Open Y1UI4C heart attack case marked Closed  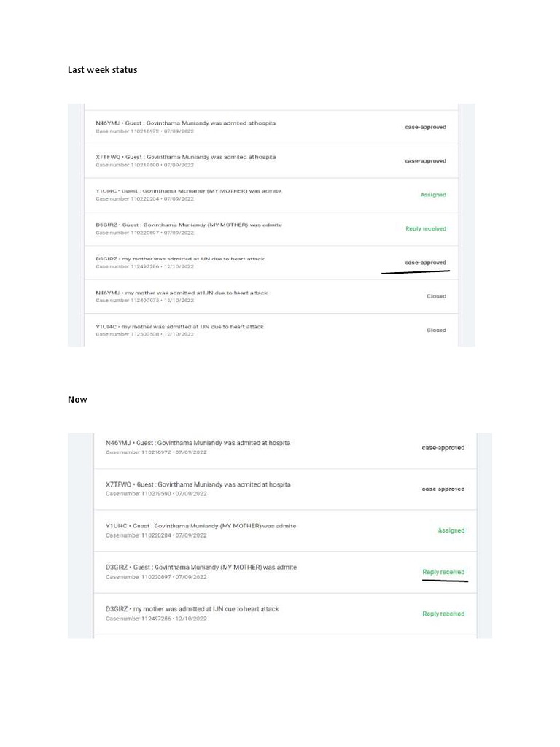179,327
